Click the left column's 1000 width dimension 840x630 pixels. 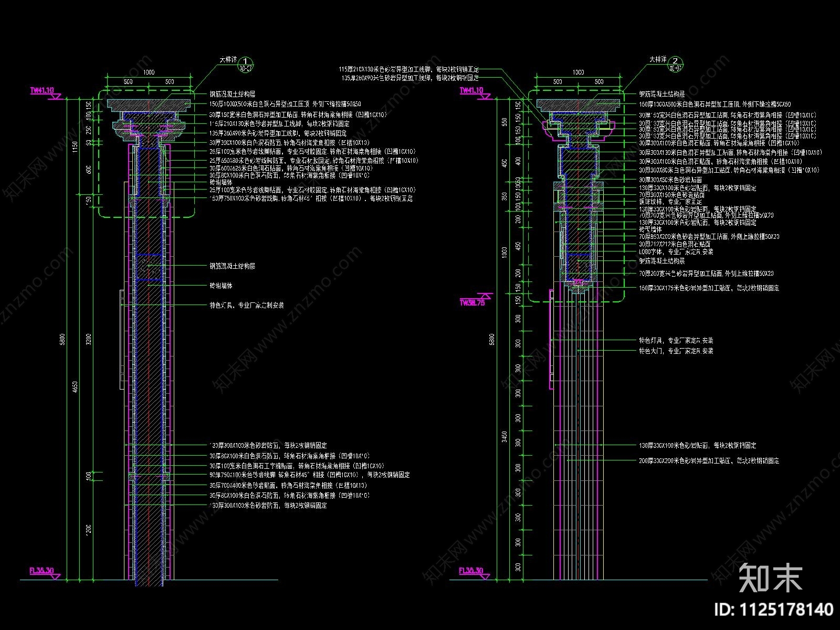[149, 72]
